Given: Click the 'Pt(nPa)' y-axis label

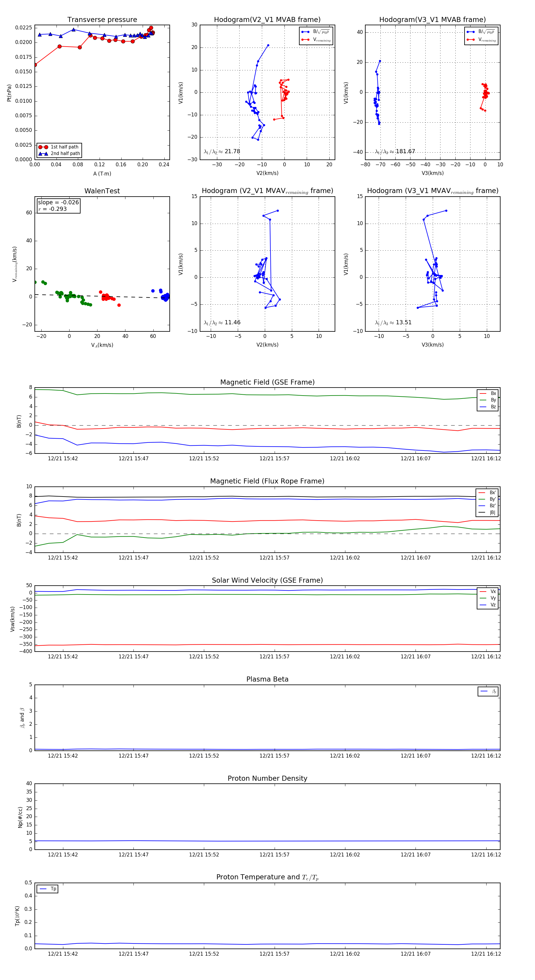Looking at the screenshot, I should [x=9, y=92].
